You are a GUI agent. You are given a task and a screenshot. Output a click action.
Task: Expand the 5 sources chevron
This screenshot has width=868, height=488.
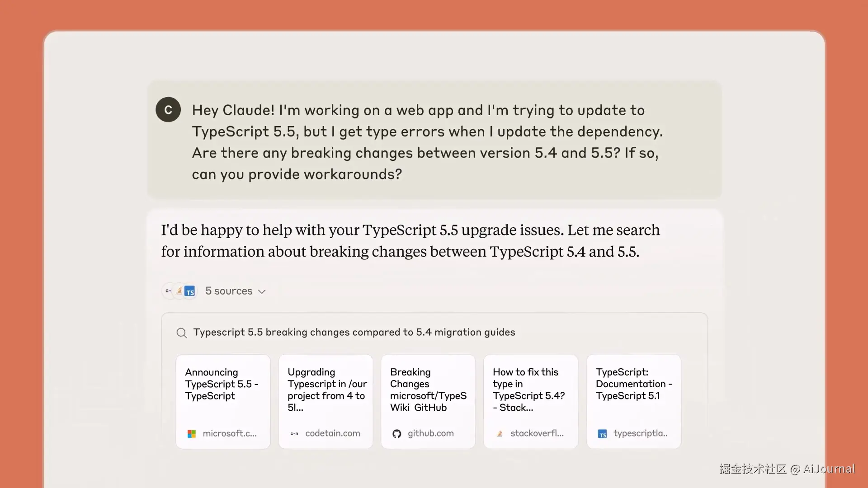tap(262, 292)
